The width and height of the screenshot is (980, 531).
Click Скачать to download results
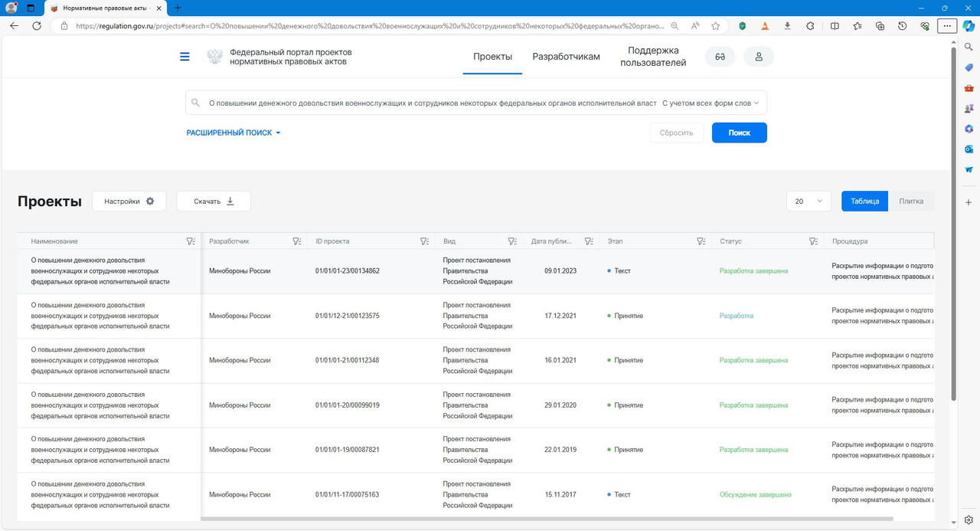point(214,201)
